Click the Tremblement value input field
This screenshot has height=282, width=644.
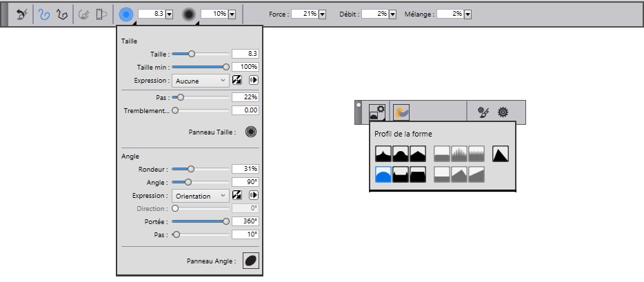pos(245,110)
